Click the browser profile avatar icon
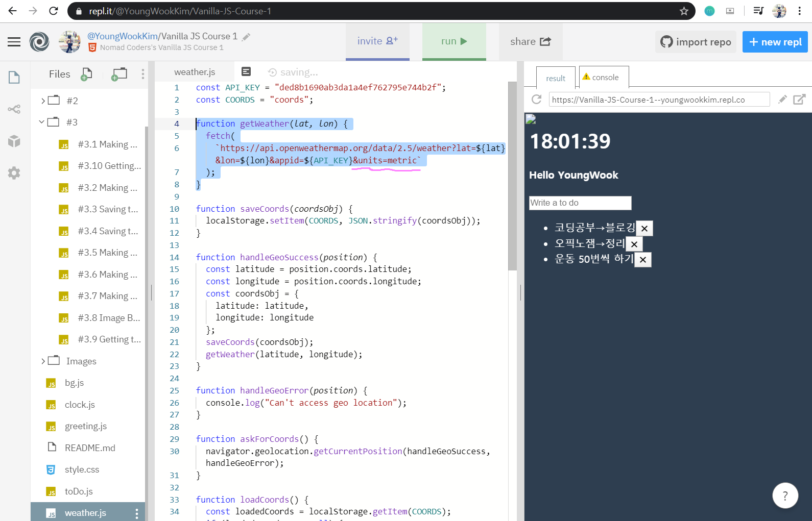 point(779,11)
